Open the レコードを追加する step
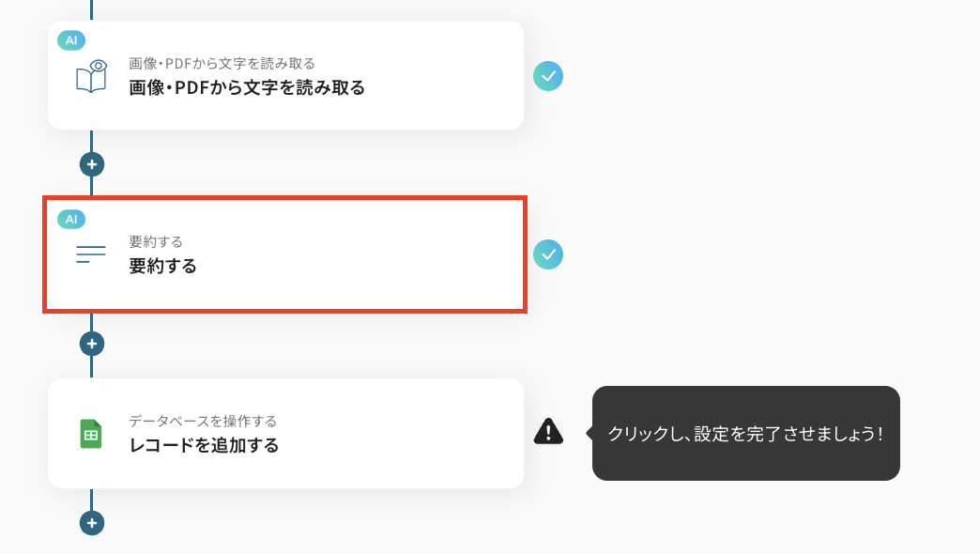Image resolution: width=980 pixels, height=554 pixels. pos(285,433)
